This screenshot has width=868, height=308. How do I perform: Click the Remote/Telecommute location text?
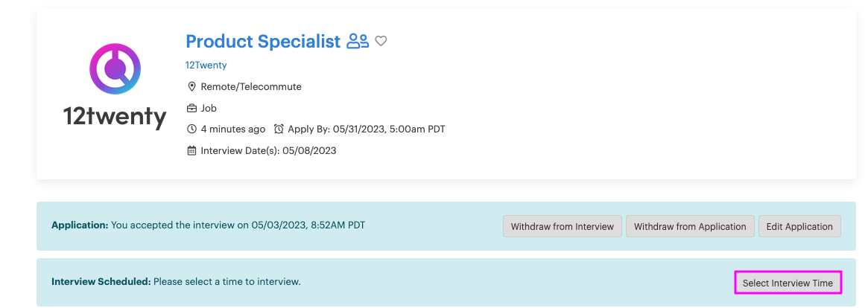tap(251, 87)
